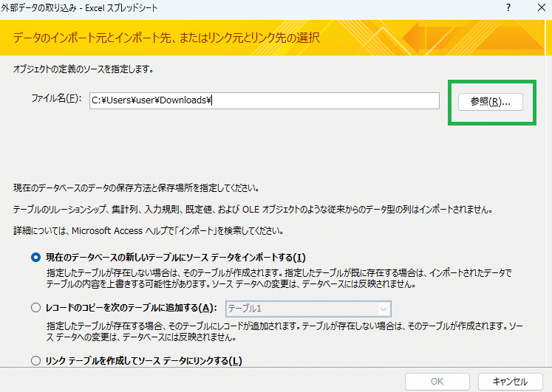The height and width of the screenshot is (392, 552).
Task: Click the Microsoft Access help hint text line
Action: point(149,231)
